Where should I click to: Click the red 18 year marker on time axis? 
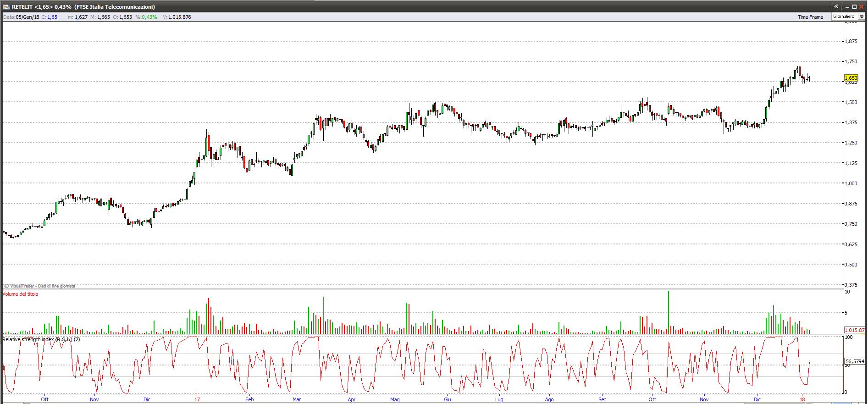click(x=802, y=399)
